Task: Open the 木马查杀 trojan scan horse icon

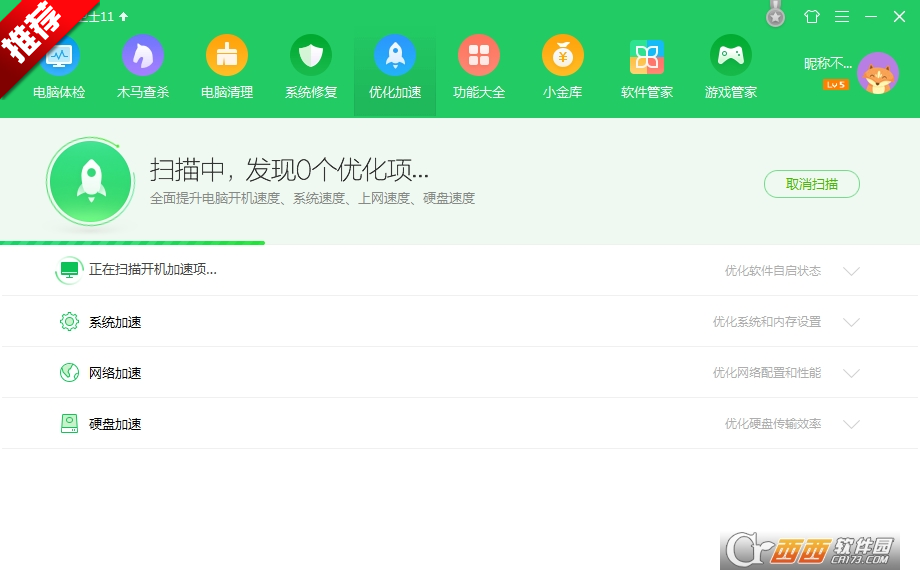Action: point(143,56)
